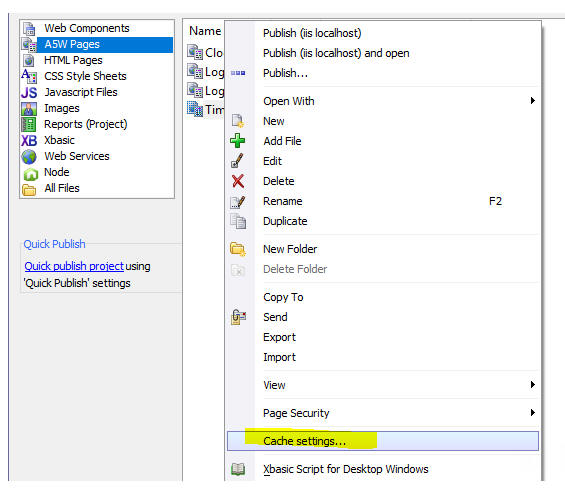
Task: Click the Rename pencil icon
Action: 238,201
